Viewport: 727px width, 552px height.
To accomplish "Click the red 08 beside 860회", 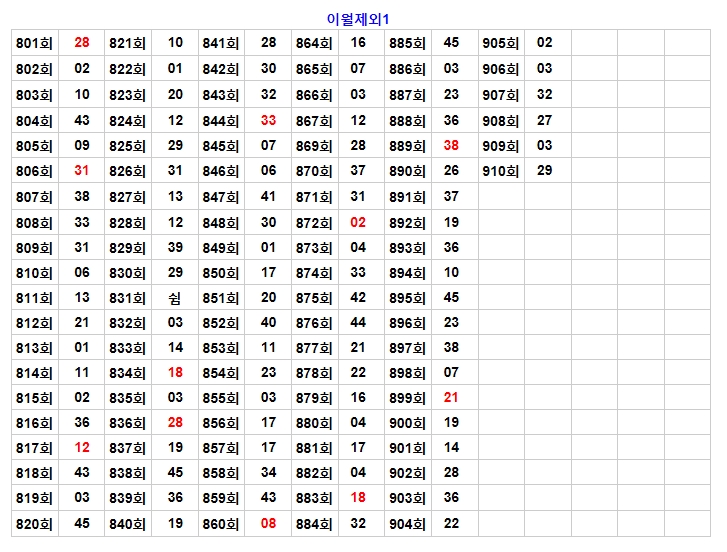I will (268, 523).
